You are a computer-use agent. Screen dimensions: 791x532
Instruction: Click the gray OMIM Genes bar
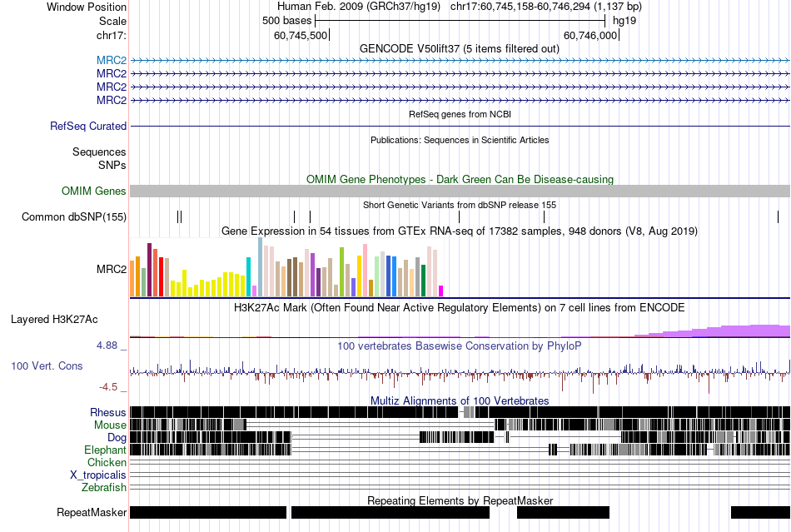460,191
